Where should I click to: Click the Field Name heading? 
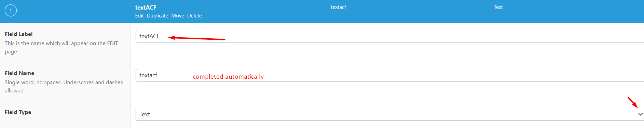coord(19,73)
